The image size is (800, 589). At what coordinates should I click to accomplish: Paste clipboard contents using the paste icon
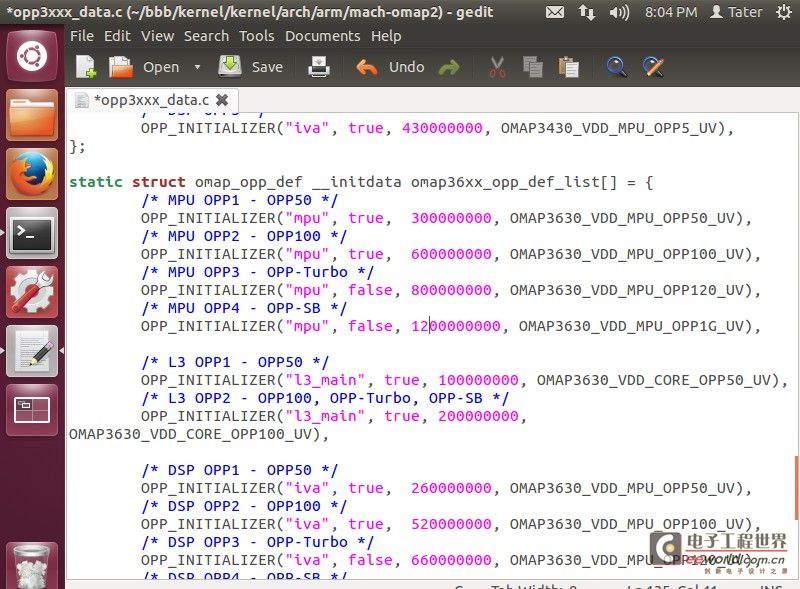pyautogui.click(x=568, y=67)
